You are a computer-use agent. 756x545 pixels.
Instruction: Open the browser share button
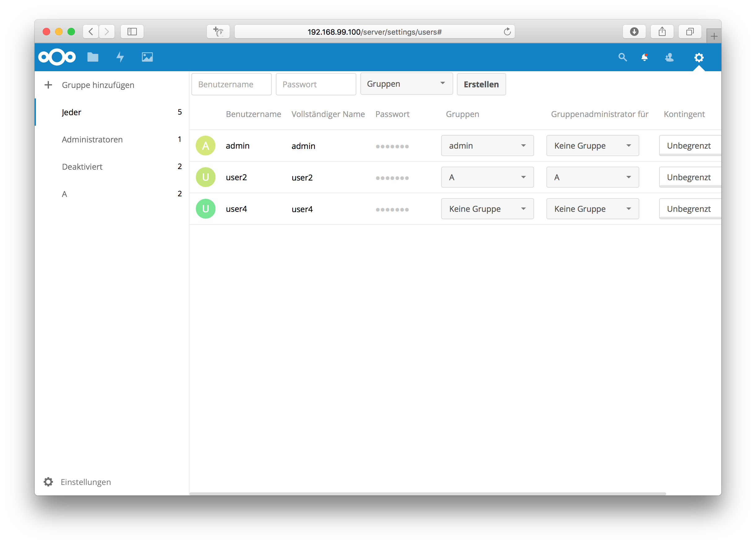point(662,32)
